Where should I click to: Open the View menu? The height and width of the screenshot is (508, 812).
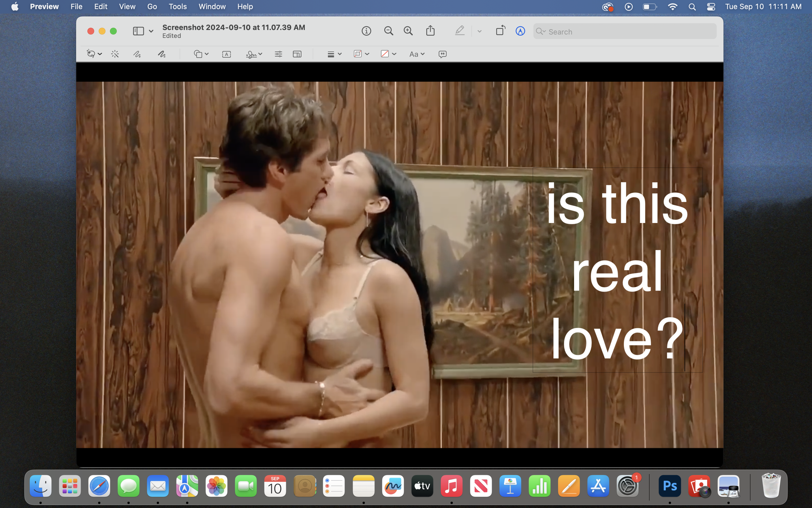[127, 7]
